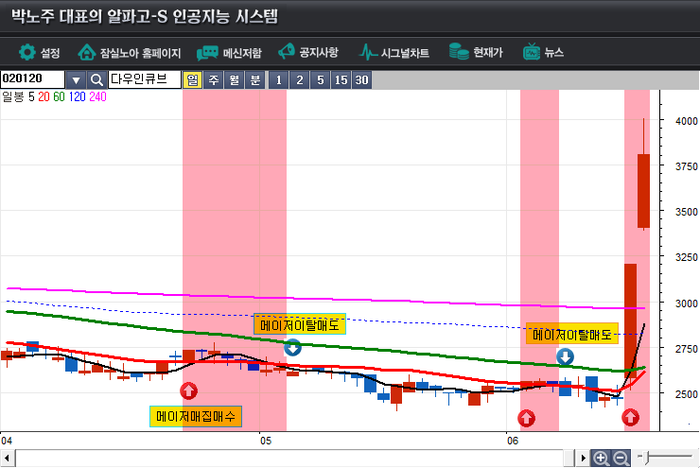The width and height of the screenshot is (700, 468).
Task: Click the stock name field 다우인큐브
Action: pyautogui.click(x=145, y=79)
